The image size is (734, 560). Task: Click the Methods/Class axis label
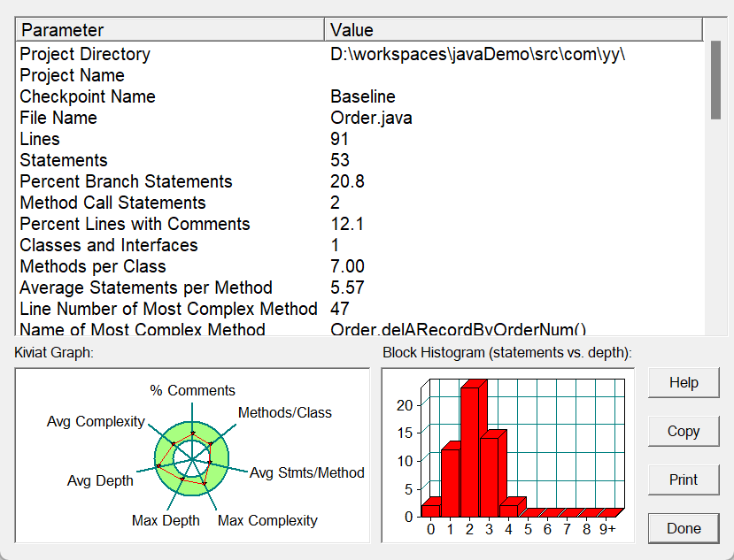coord(284,412)
